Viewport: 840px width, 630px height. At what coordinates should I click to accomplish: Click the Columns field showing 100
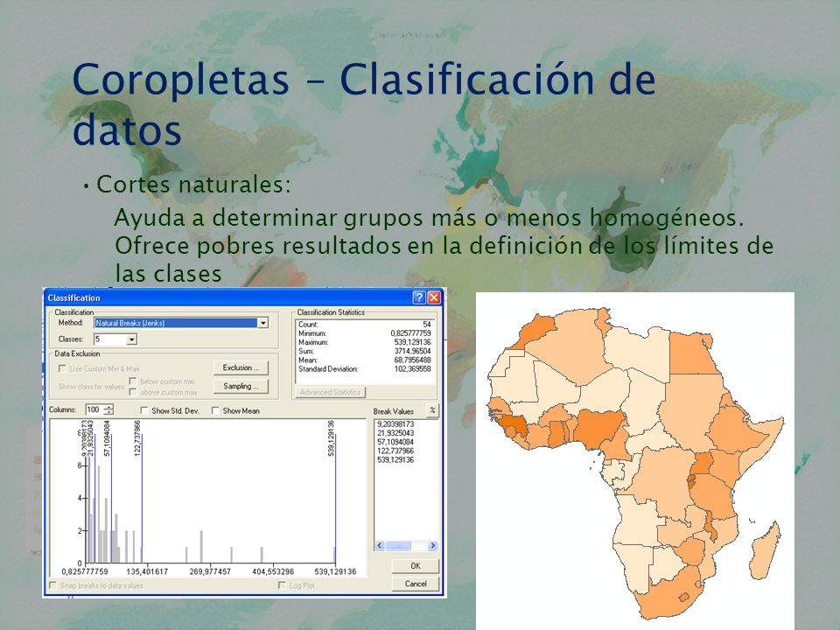click(x=94, y=409)
